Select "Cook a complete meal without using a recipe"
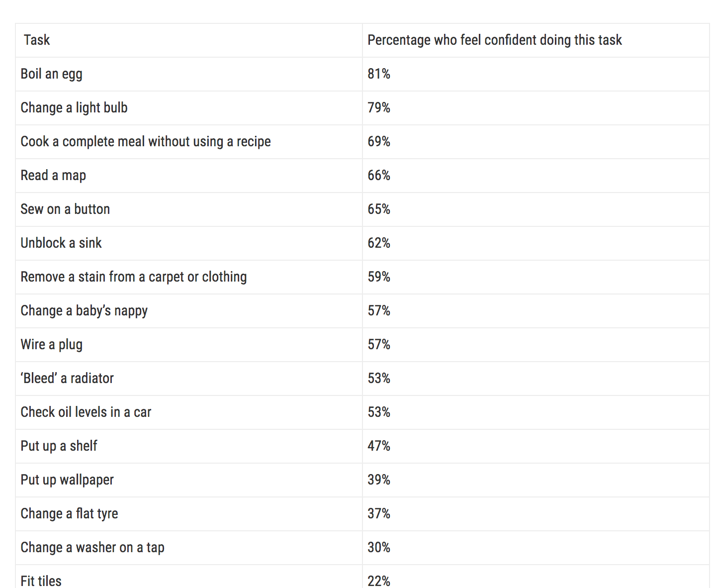 tap(146, 142)
